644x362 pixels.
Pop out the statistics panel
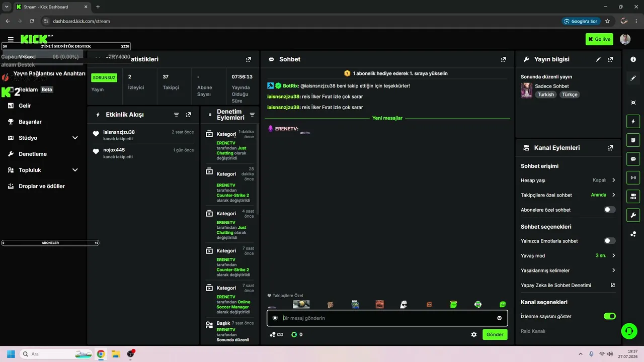point(249,59)
